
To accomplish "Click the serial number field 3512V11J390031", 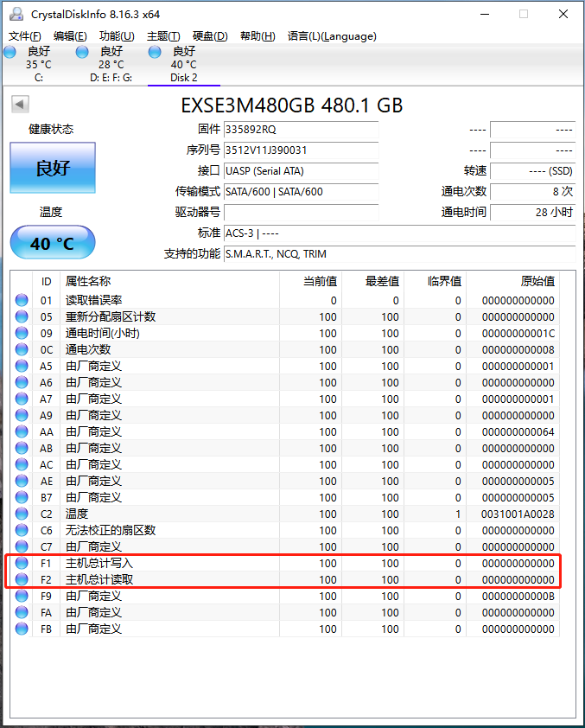I will tap(301, 150).
